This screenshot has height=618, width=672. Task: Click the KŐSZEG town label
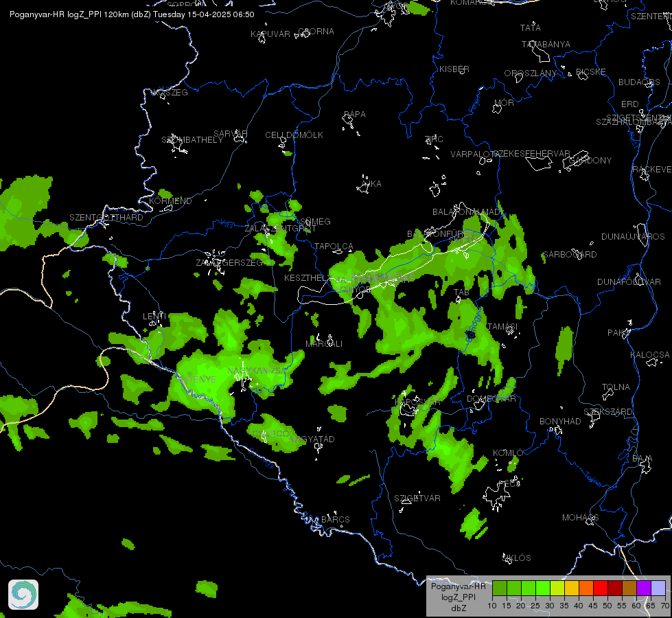[170, 93]
